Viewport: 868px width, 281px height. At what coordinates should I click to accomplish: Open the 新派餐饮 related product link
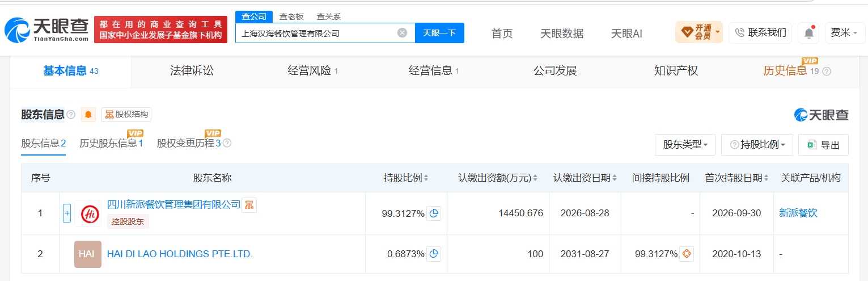click(798, 213)
